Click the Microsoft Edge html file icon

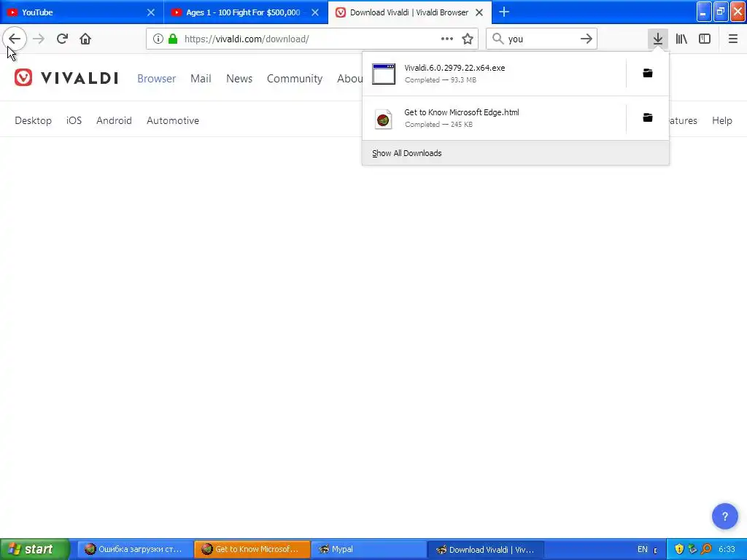pyautogui.click(x=384, y=119)
